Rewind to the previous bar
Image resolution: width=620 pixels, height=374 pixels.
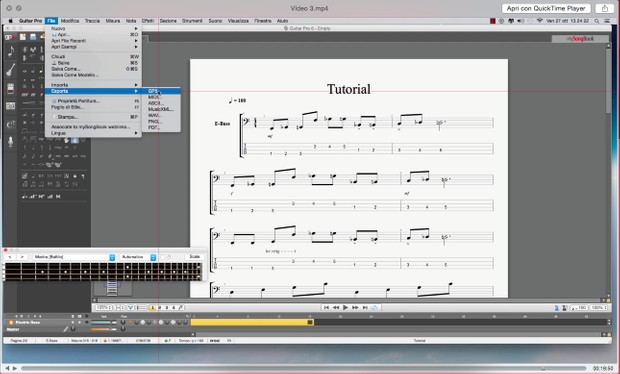coord(336,307)
